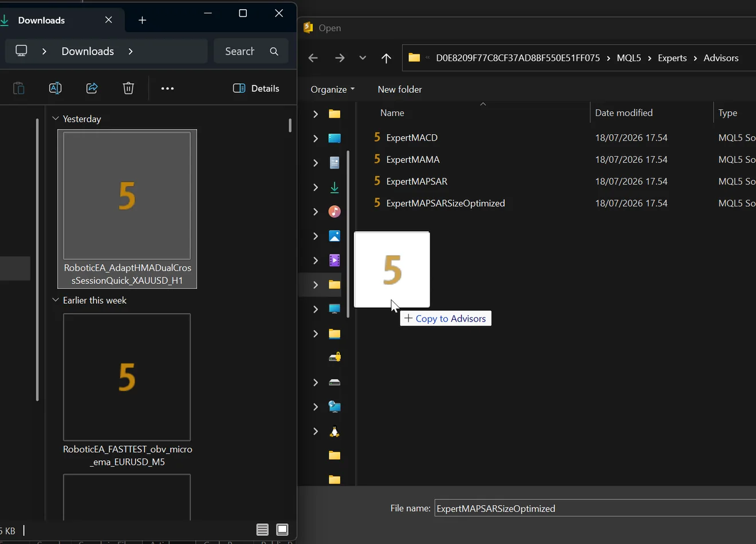Click the File name input field
This screenshot has width=756, height=544.
[595, 508]
